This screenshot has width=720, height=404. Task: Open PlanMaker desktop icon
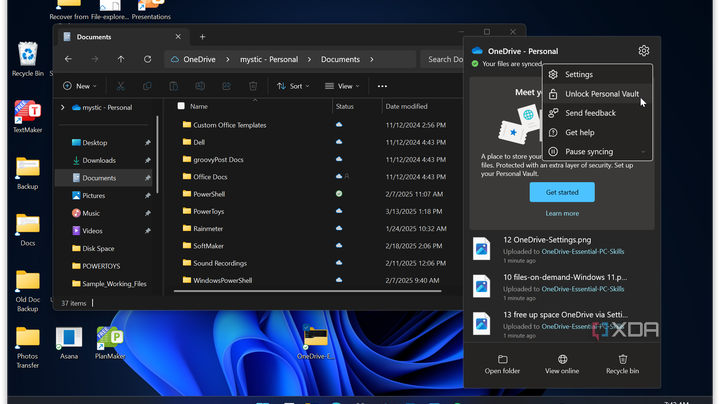(110, 342)
